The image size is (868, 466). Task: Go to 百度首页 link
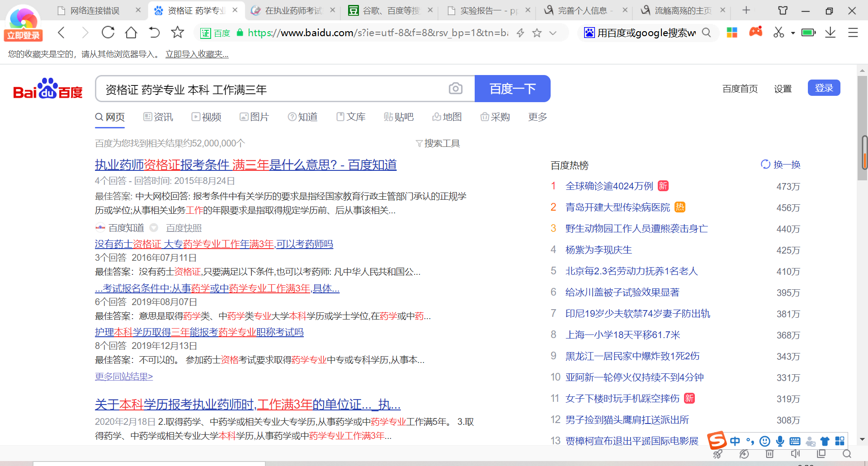[740, 89]
